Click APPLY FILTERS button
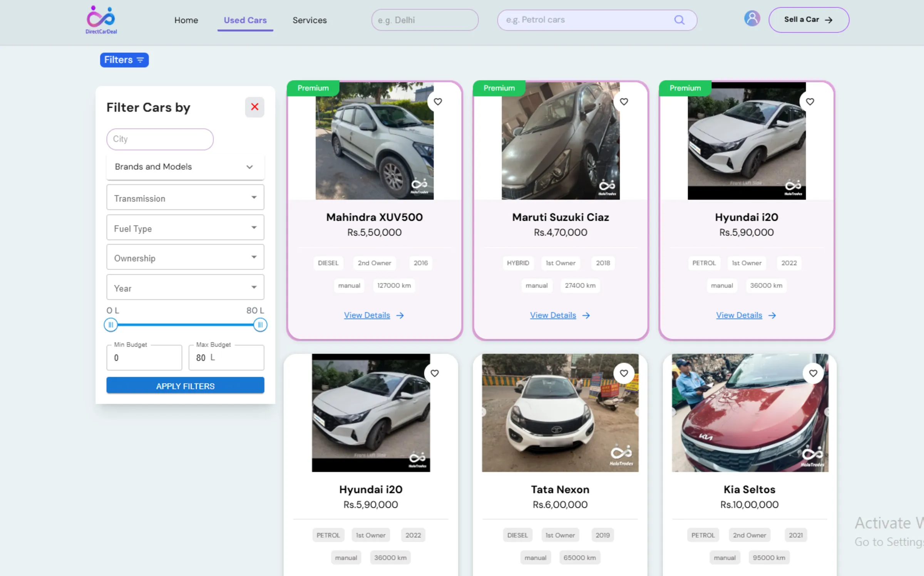Image resolution: width=924 pixels, height=576 pixels. (x=185, y=385)
